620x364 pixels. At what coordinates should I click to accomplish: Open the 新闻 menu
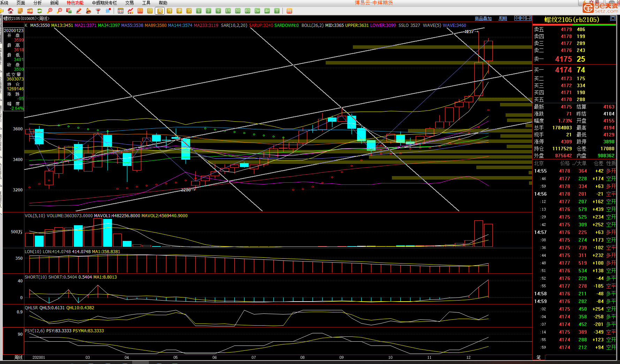tap(54, 3)
